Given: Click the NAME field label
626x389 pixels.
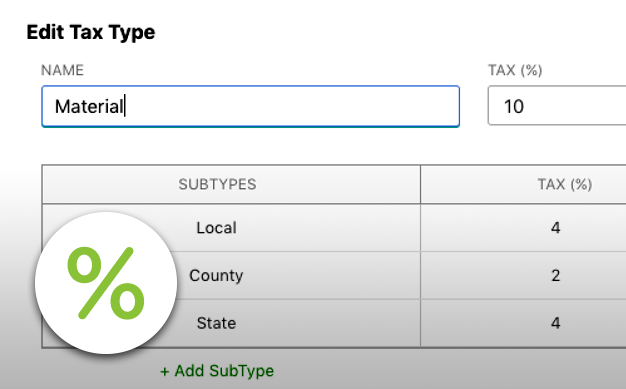Looking at the screenshot, I should 62,70.
